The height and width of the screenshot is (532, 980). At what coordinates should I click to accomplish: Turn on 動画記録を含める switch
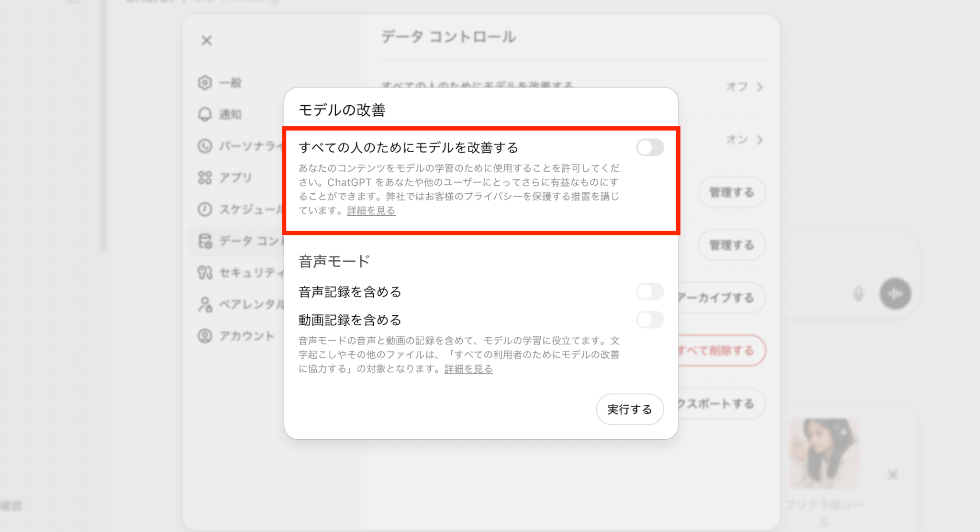click(649, 320)
